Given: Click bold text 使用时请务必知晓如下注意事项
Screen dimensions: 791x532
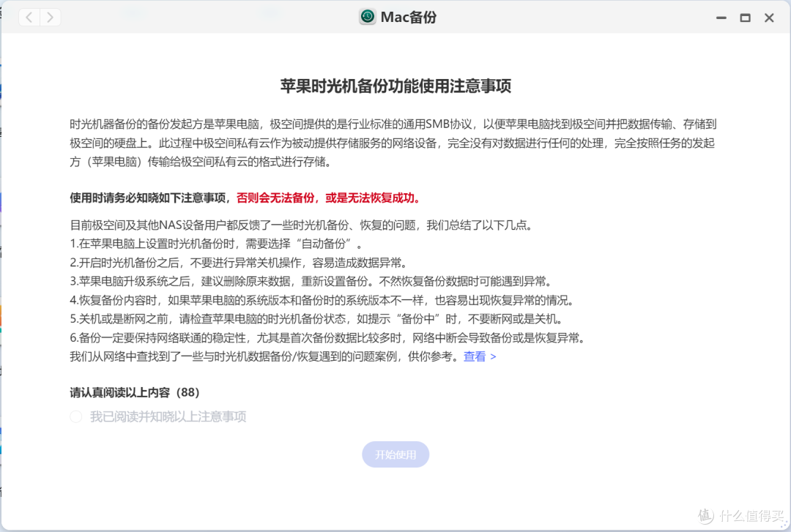Looking at the screenshot, I should (148, 198).
